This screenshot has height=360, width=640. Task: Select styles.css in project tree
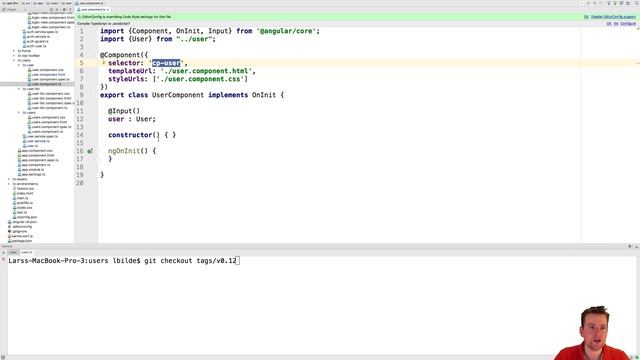[22, 207]
